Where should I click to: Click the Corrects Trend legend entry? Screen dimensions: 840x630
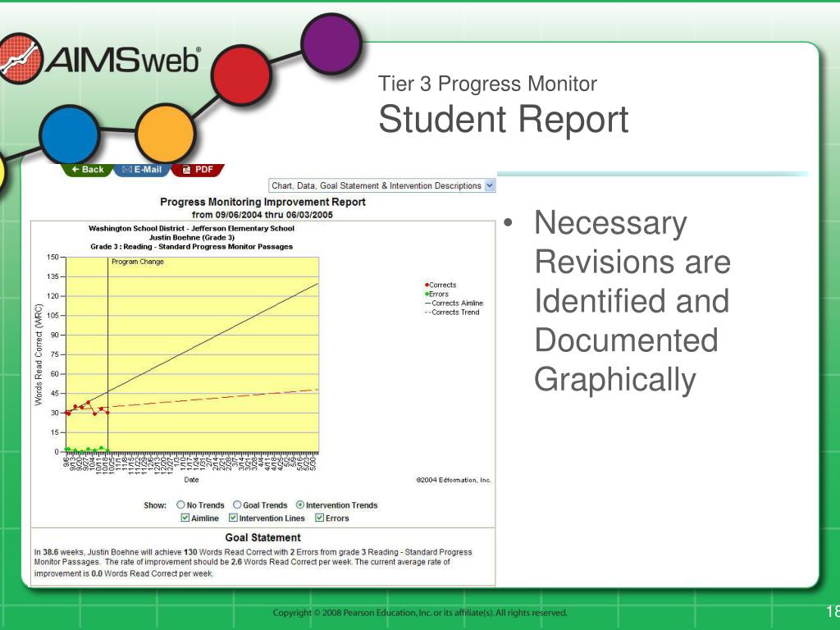click(452, 313)
